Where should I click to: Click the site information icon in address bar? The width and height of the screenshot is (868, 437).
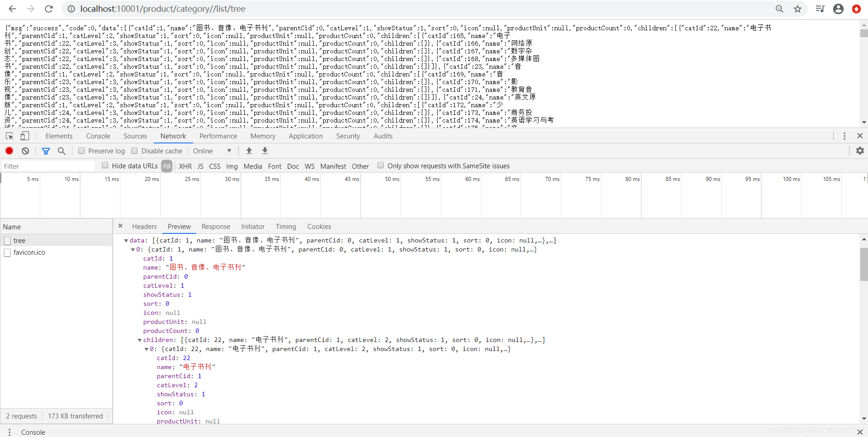pos(71,9)
